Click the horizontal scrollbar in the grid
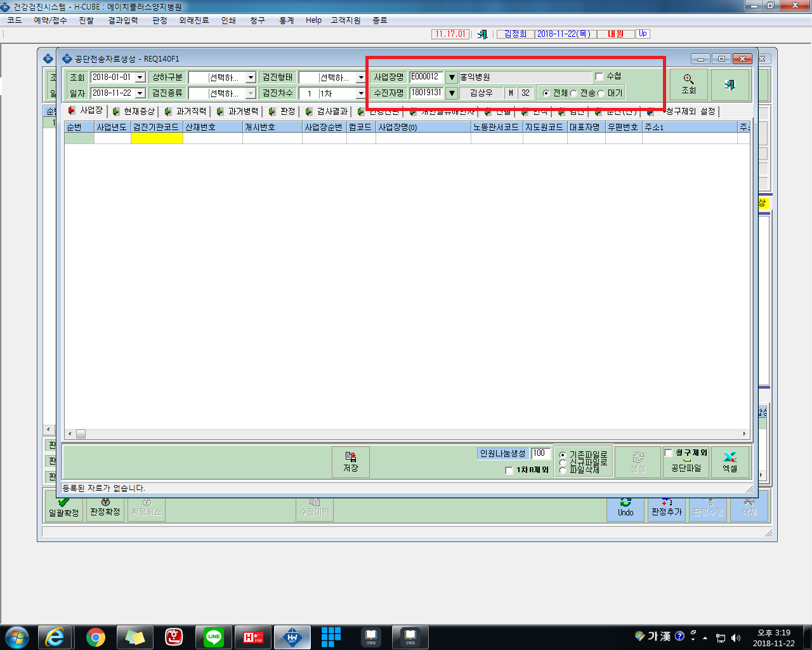 407,434
